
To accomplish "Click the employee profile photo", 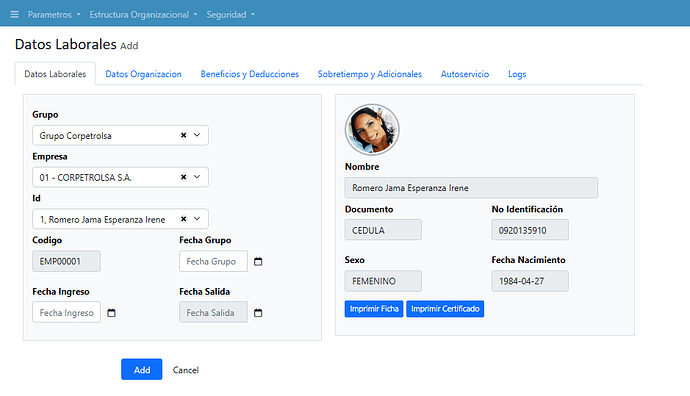I will (x=372, y=129).
